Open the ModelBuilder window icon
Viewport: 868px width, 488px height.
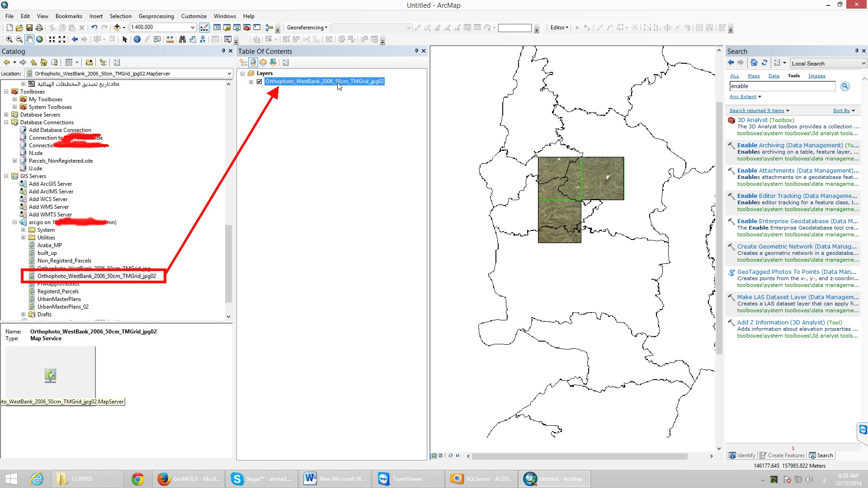pos(269,28)
